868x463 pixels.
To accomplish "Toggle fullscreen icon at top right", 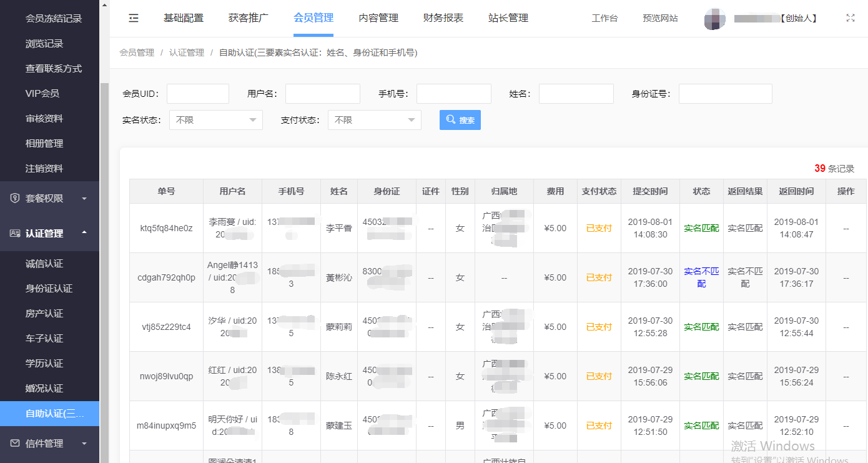I will tap(851, 18).
